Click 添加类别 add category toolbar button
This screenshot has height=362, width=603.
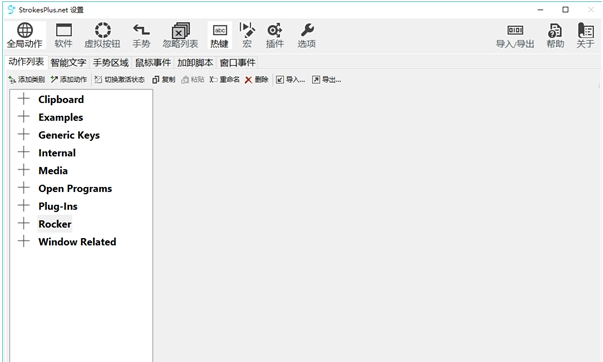pyautogui.click(x=27, y=80)
